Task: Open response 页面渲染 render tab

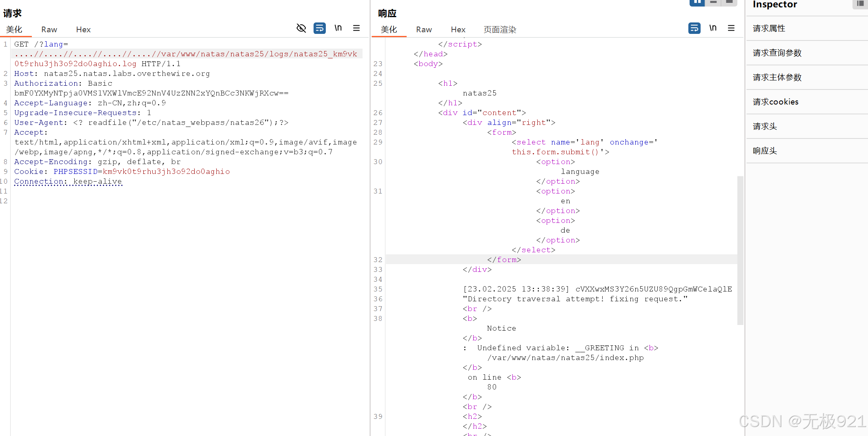Action: pos(500,29)
